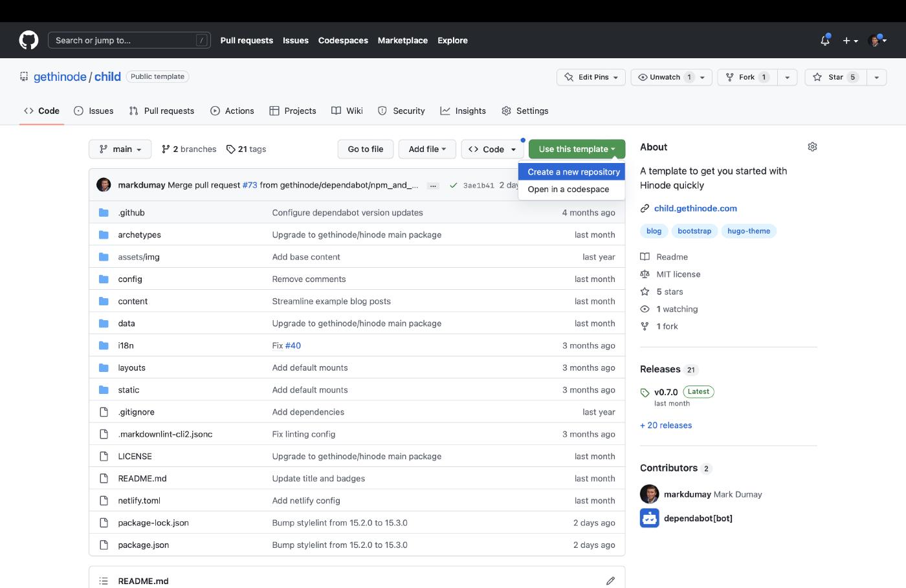Open the user avatar menu
Viewport: 906px width, 588px height.
tap(877, 41)
